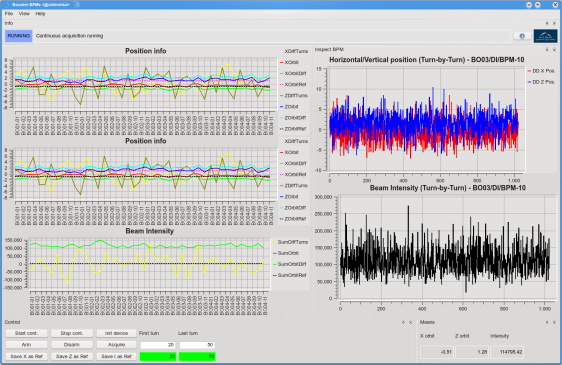Toggle SumOrbitRef legend entry in Beam Intensity
The image size is (562, 365).
click(x=290, y=275)
